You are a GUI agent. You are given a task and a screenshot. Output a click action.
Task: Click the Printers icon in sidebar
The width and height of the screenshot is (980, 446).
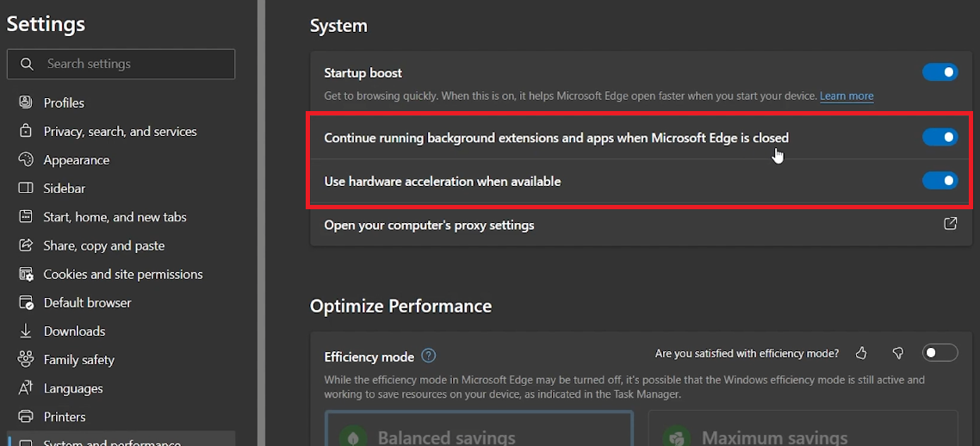(x=26, y=417)
